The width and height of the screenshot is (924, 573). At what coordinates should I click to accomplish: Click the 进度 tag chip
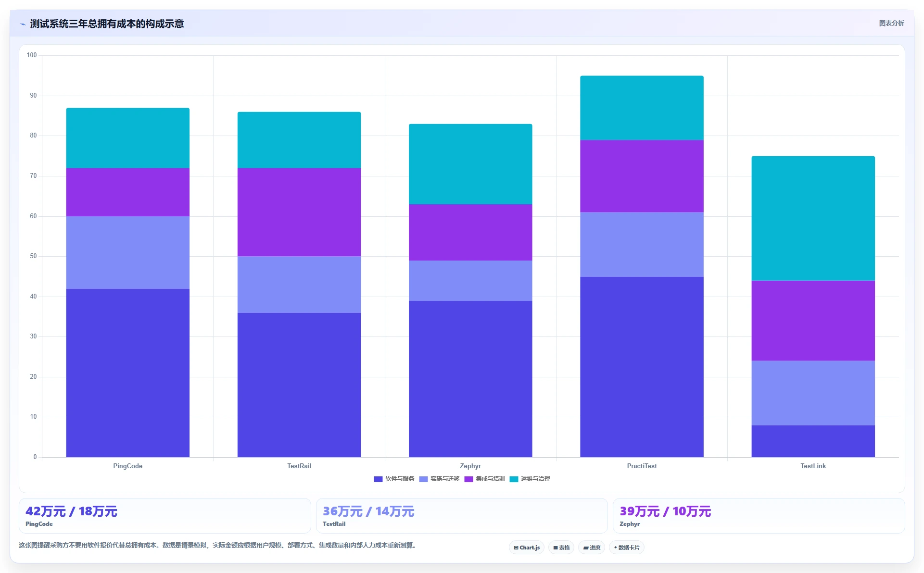tap(592, 548)
